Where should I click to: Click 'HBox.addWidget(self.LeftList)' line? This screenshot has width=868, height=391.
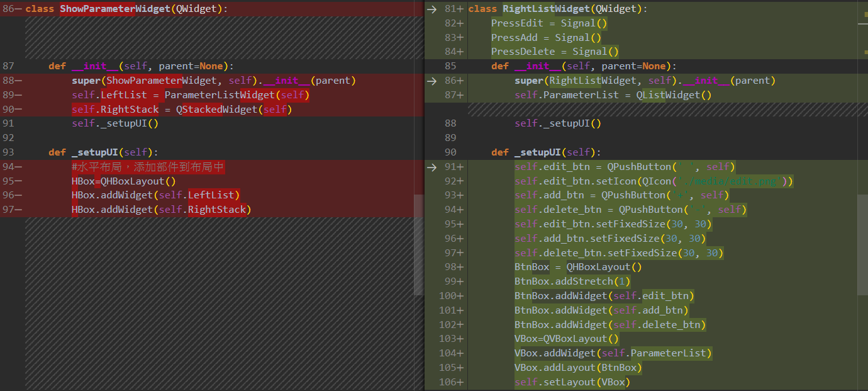(x=156, y=195)
